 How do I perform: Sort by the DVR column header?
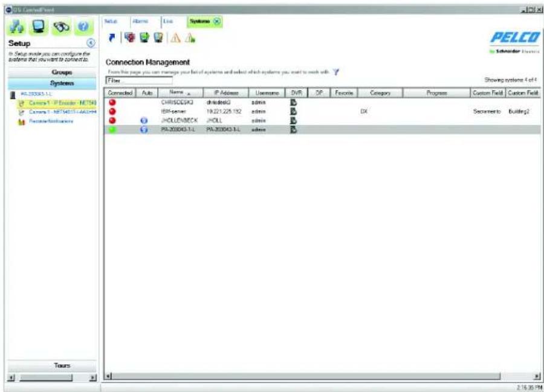[x=296, y=93]
